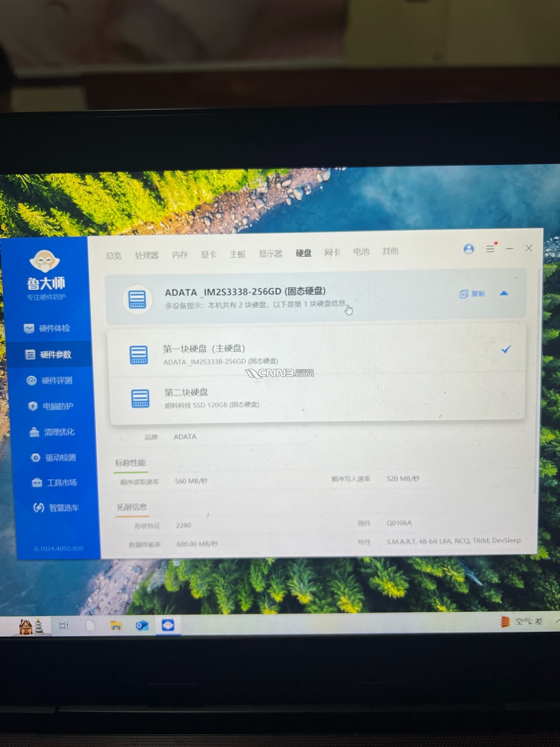The height and width of the screenshot is (747, 560).
Task: Switch to the 总览 tab
Action: 113,256
